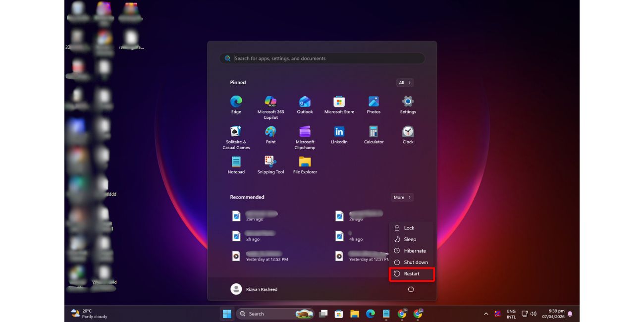Launch Solitaire & Casual Games
Image resolution: width=644 pixels, height=322 pixels.
point(236,134)
